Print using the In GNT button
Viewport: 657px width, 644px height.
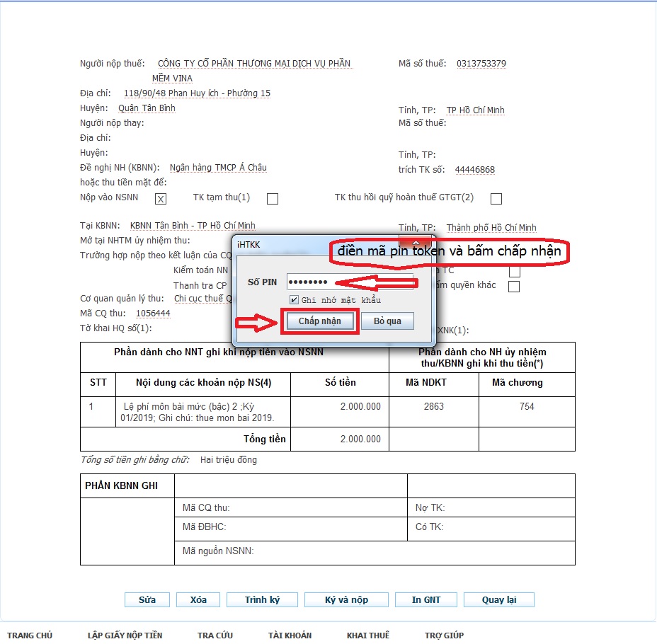click(425, 600)
